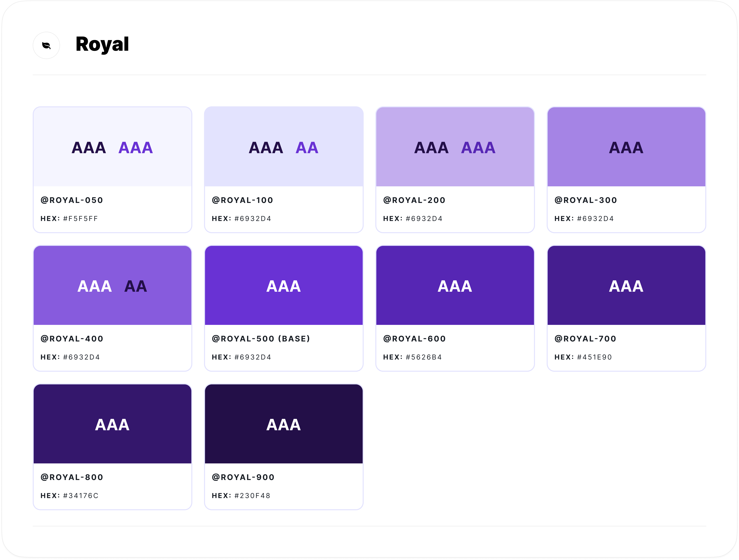This screenshot has width=739, height=560.
Task: Click the HEX value #451E90
Action: click(x=593, y=357)
